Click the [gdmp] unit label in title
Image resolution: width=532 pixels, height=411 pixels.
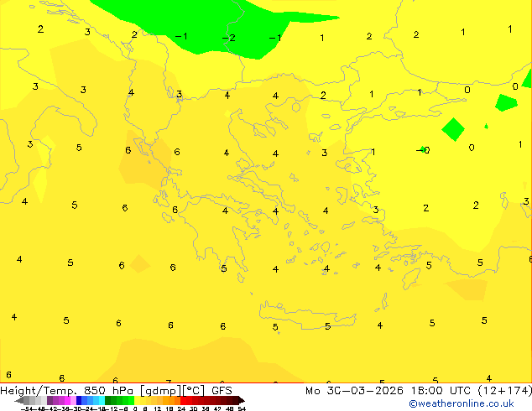[x=161, y=391]
